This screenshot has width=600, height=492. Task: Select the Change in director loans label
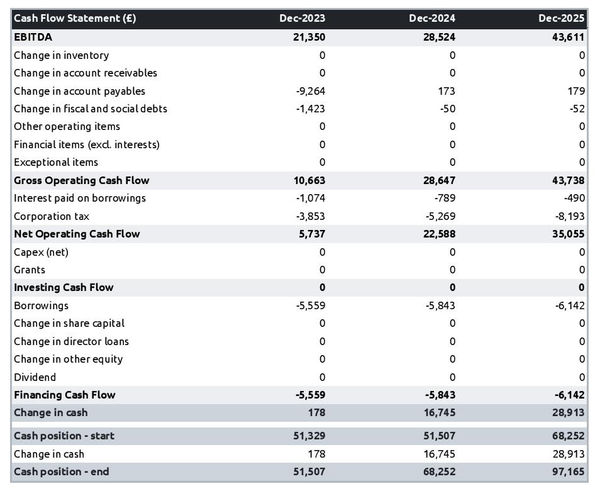[71, 341]
